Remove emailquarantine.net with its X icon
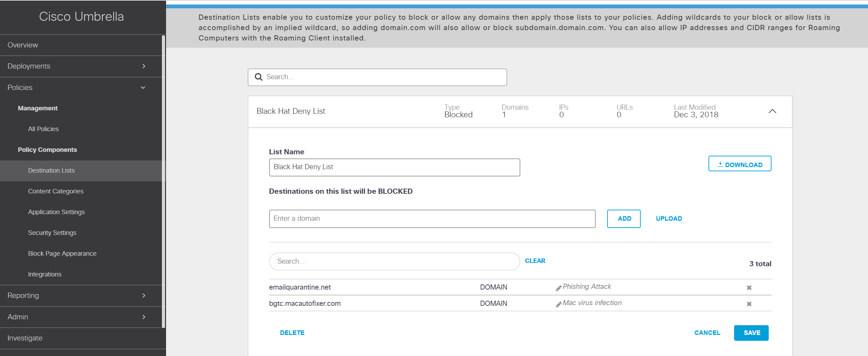This screenshot has height=356, width=868. 749,287
